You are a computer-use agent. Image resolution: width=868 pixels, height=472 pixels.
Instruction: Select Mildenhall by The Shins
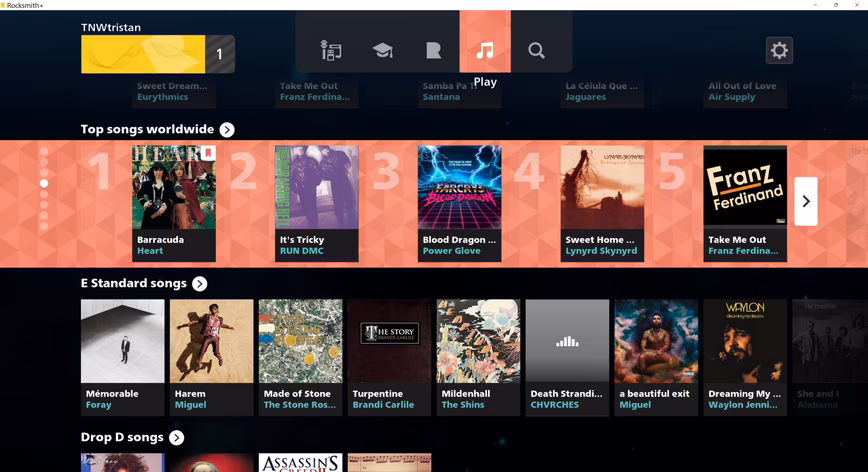pos(478,357)
